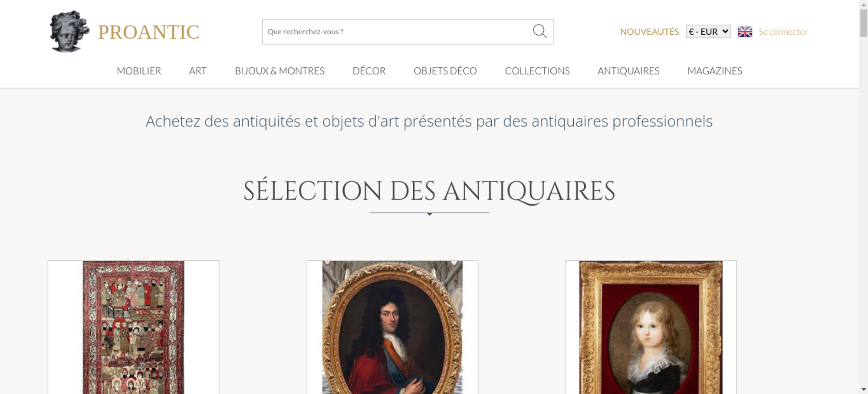This screenshot has height=394, width=868.
Task: Open the DÉCOR menu
Action: coord(369,71)
